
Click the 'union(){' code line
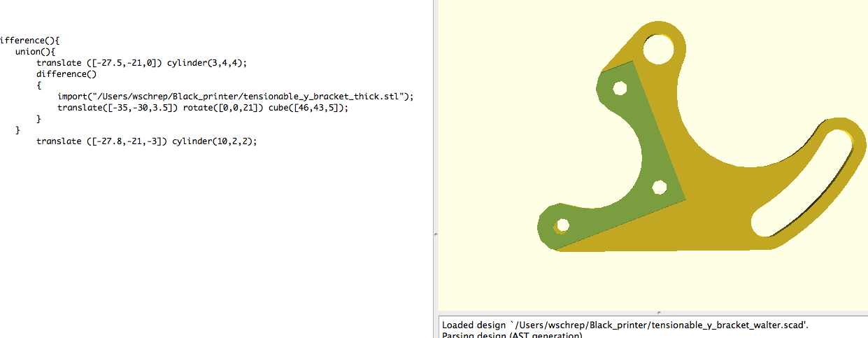(x=35, y=52)
